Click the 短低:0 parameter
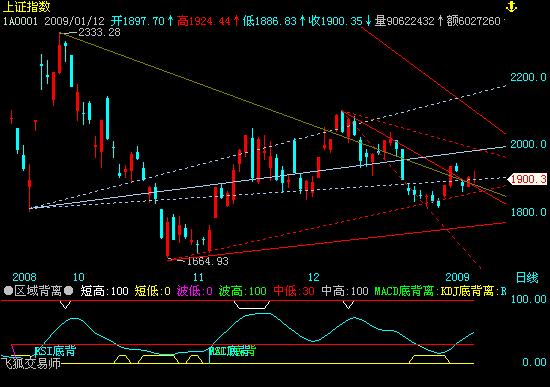The height and width of the screenshot is (387, 550). (x=153, y=291)
